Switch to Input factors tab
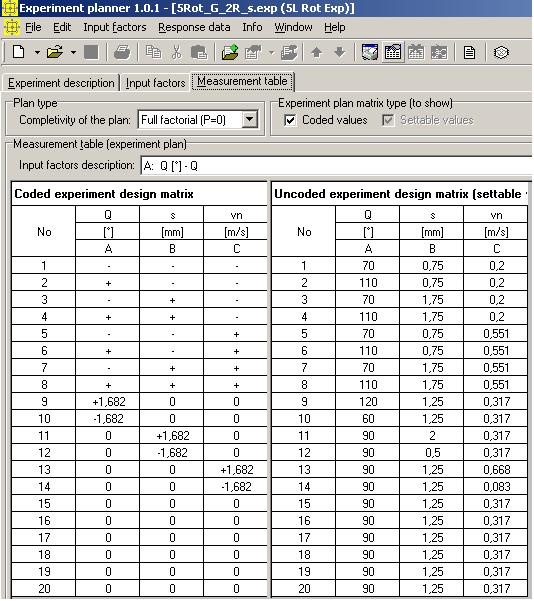The width and height of the screenshot is (534, 601). pyautogui.click(x=155, y=83)
